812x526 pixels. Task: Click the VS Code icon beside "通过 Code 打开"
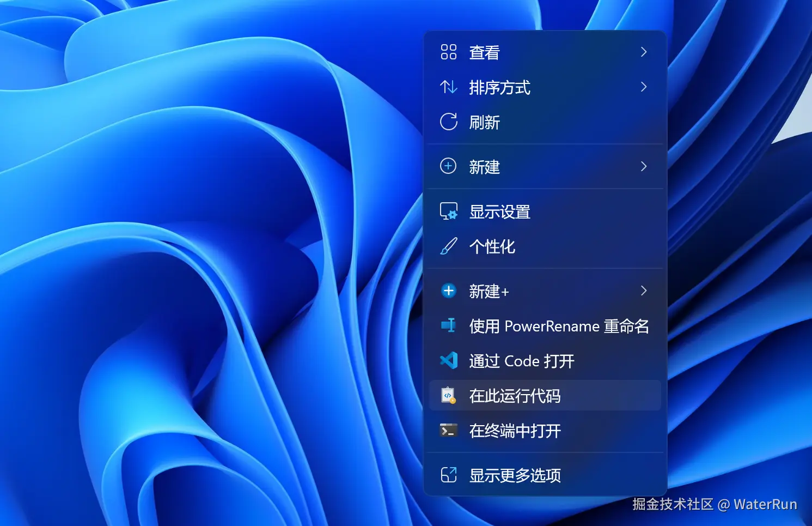[x=448, y=361]
